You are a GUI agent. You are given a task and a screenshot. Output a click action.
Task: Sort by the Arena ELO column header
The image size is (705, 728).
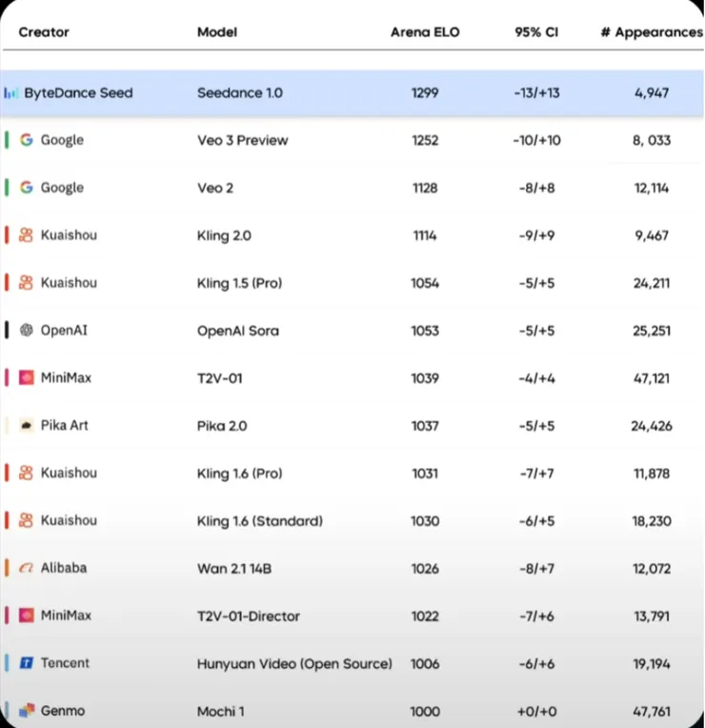point(424,32)
